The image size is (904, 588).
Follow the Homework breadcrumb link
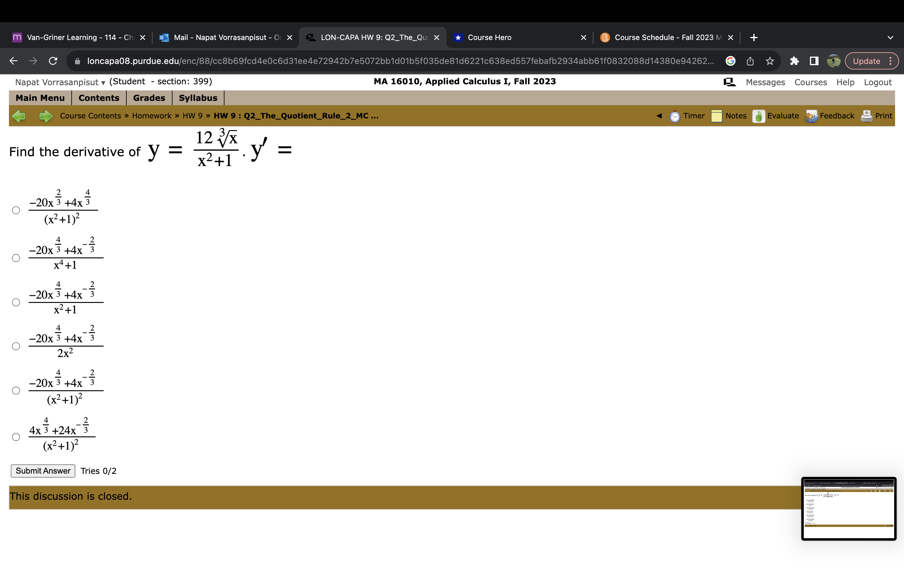pos(151,116)
